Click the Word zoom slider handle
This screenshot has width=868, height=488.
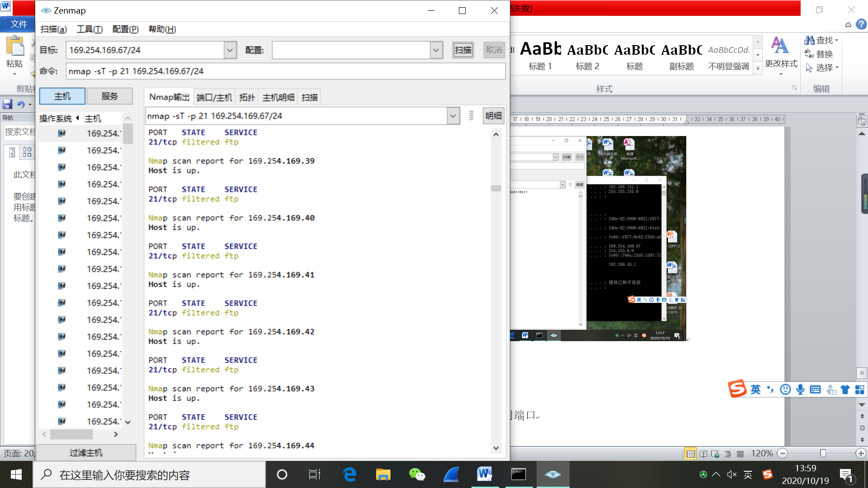click(x=823, y=453)
